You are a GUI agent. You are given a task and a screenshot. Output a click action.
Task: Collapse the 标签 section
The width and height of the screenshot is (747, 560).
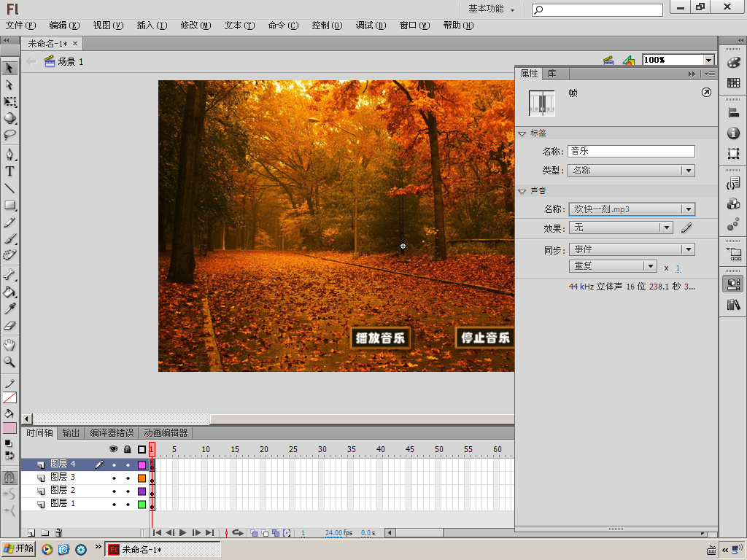coord(522,134)
